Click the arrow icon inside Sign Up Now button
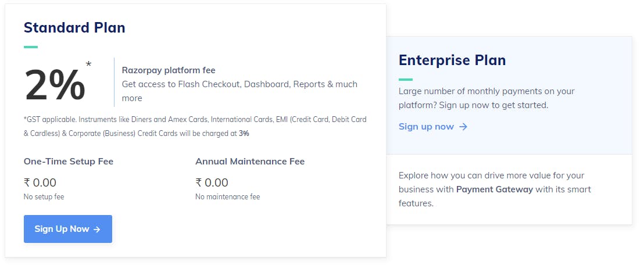 (x=97, y=230)
